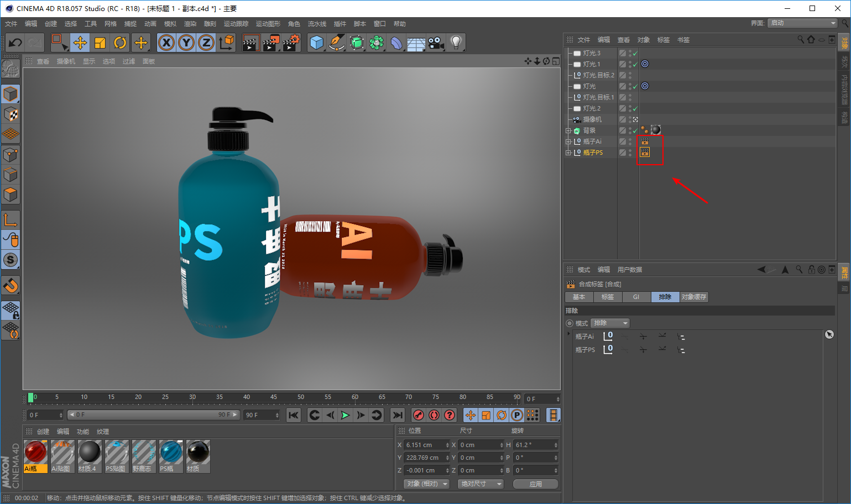Open the 渲染 menu
Screen dimensions: 851x504
tap(190, 24)
